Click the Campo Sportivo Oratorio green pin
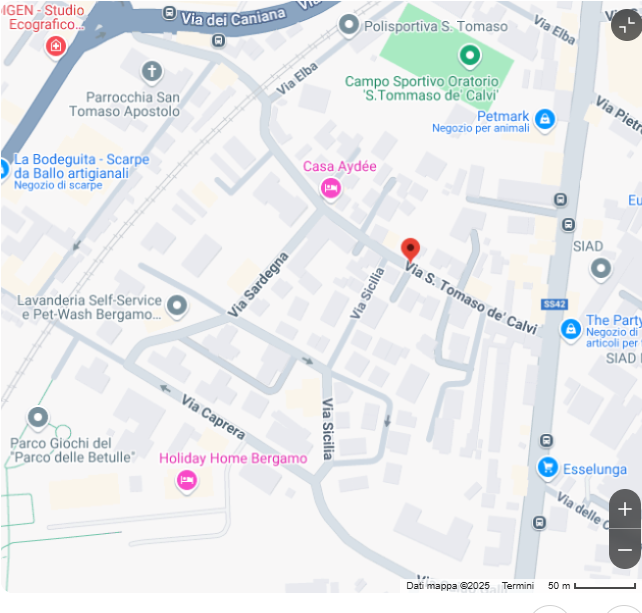The image size is (642, 613). (470, 56)
